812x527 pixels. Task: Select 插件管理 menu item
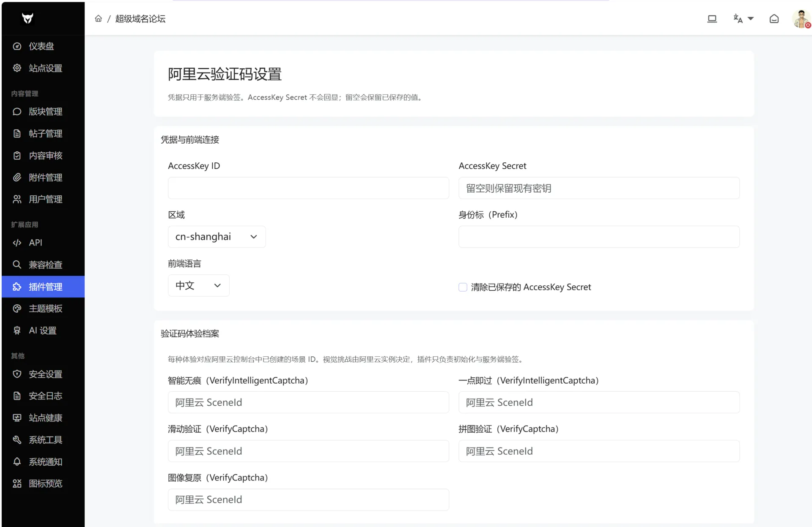pyautogui.click(x=43, y=287)
